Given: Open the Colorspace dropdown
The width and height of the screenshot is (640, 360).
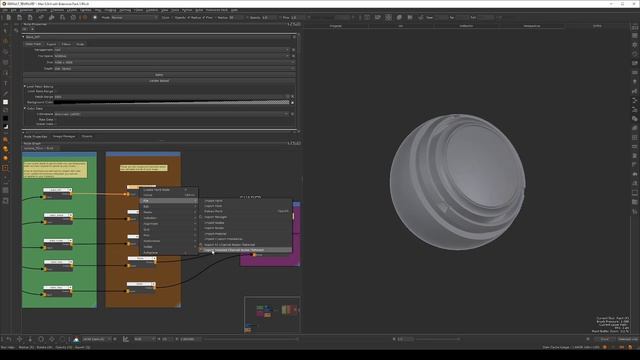Looking at the screenshot, I should coord(171,114).
